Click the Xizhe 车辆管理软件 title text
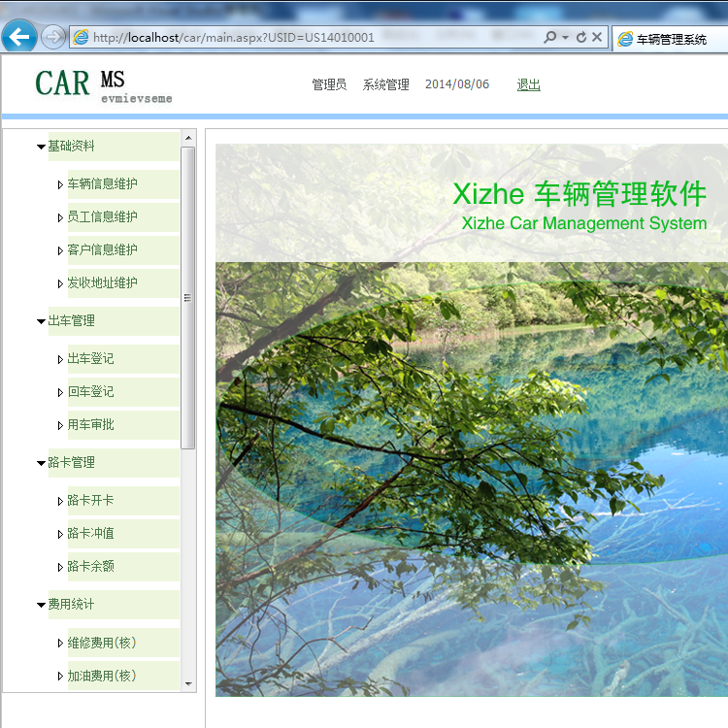The image size is (728, 728). point(579,193)
